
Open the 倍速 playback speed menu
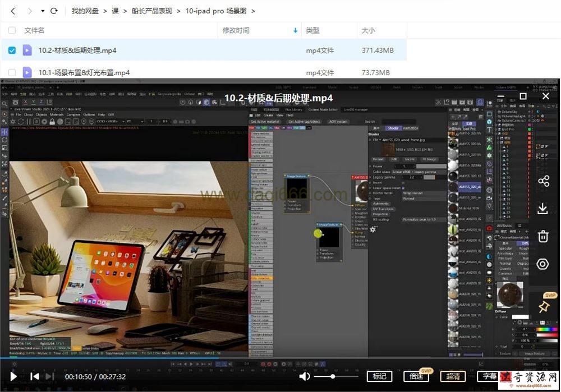(416, 376)
